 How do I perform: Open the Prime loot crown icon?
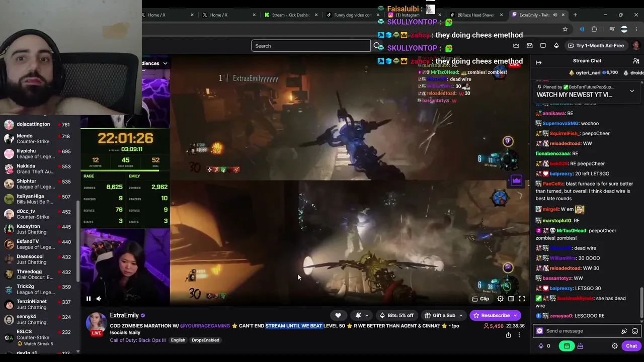(x=516, y=46)
